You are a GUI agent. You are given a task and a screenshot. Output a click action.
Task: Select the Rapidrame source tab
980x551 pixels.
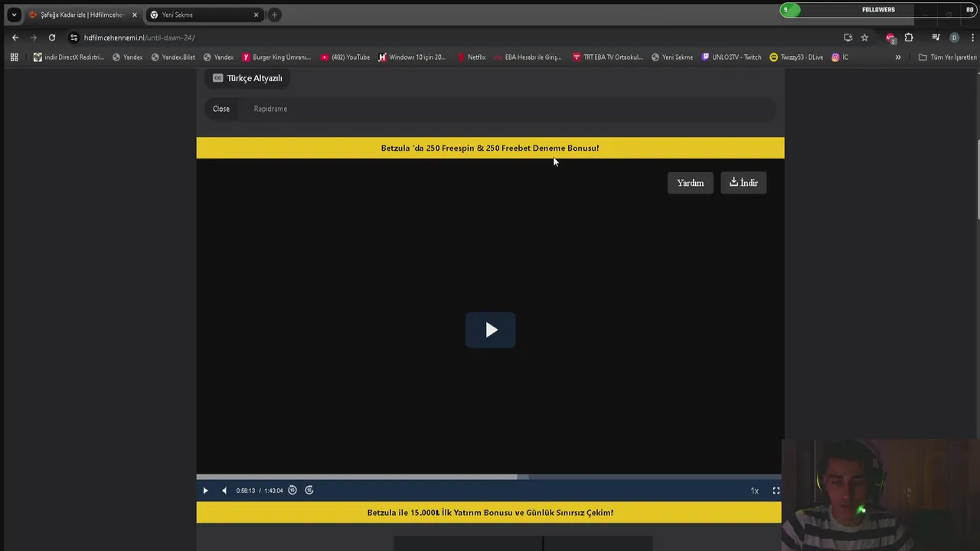coord(270,109)
